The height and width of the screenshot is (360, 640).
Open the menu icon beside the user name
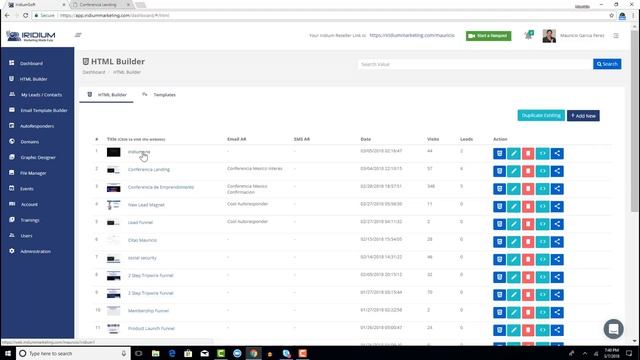click(616, 36)
